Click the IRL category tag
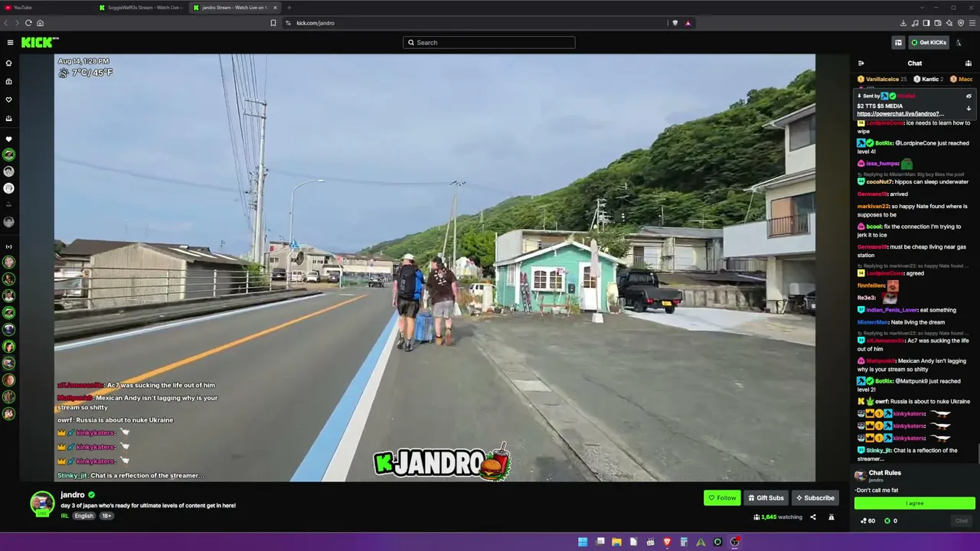Screen dimensions: 980x551 pyautogui.click(x=65, y=516)
